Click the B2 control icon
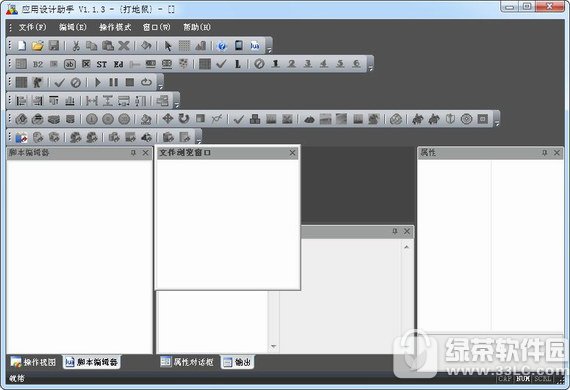Viewport: 570px width, 390px height. coord(38,64)
